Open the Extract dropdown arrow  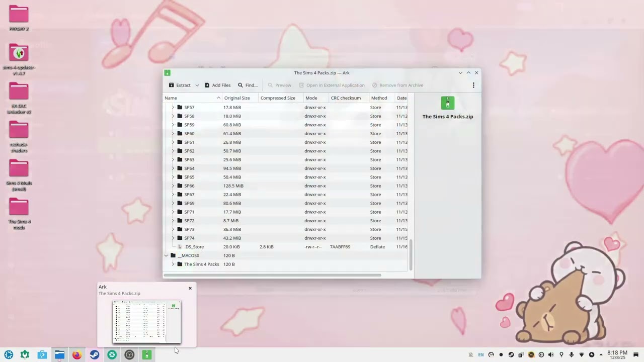197,85
